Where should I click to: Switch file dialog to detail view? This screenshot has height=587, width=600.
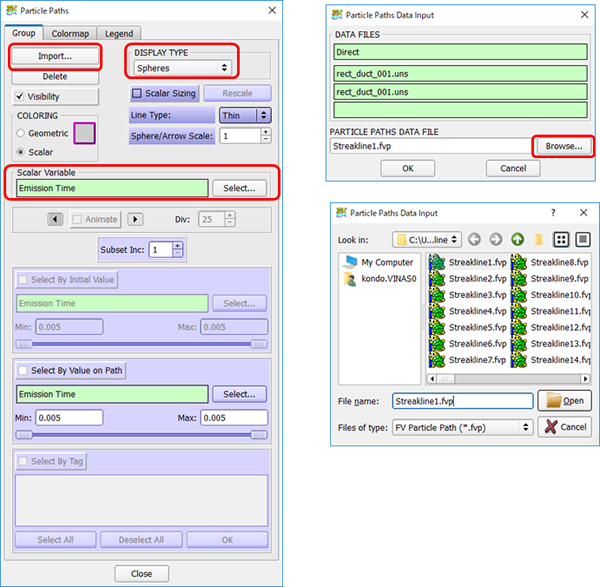[x=583, y=240]
